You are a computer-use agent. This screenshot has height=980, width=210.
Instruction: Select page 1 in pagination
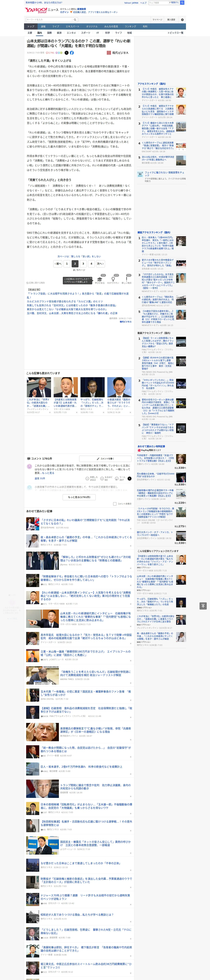tap(67, 264)
